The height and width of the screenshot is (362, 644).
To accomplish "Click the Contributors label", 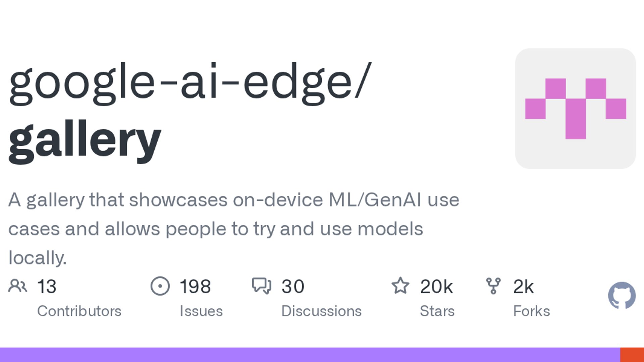I will click(79, 311).
